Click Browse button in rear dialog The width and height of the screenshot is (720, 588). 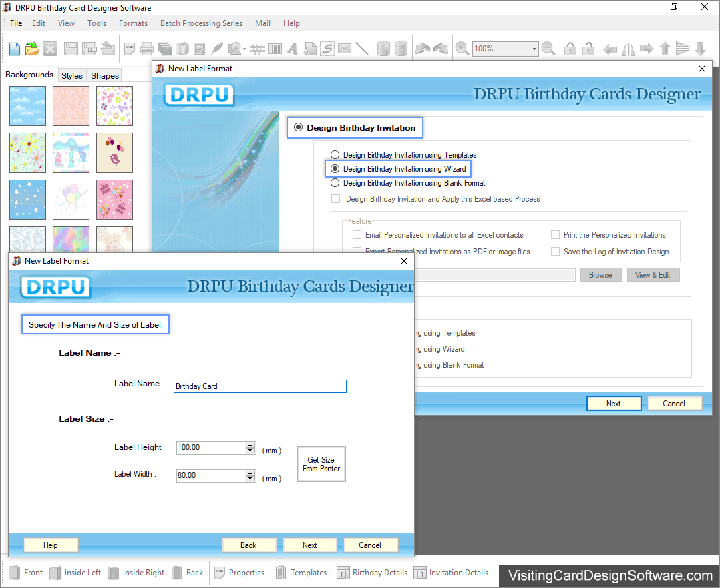click(600, 275)
